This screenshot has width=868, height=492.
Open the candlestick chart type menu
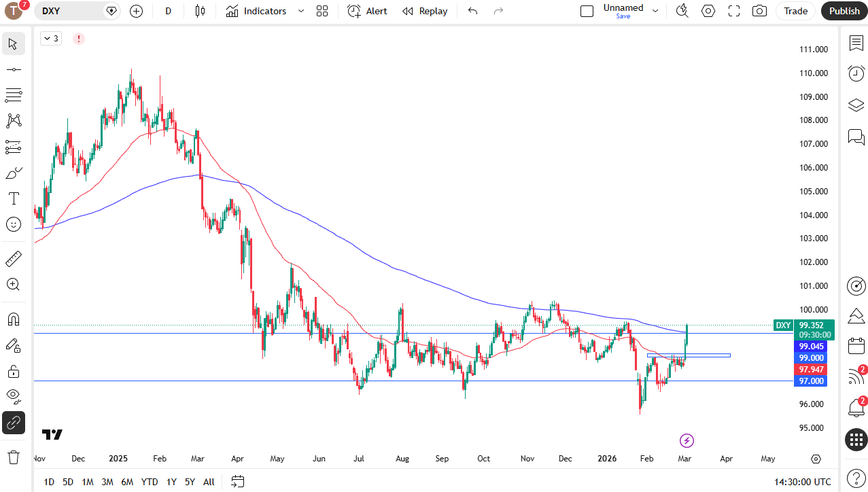pos(199,11)
